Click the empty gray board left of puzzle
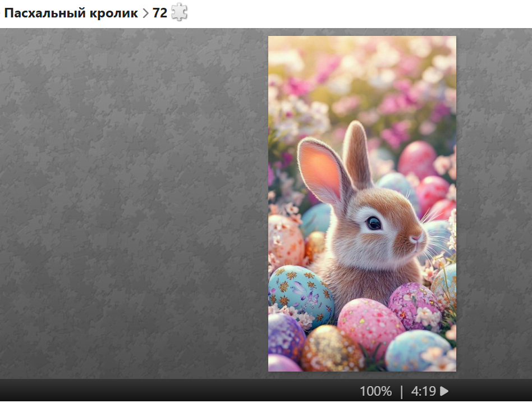 coord(135,202)
